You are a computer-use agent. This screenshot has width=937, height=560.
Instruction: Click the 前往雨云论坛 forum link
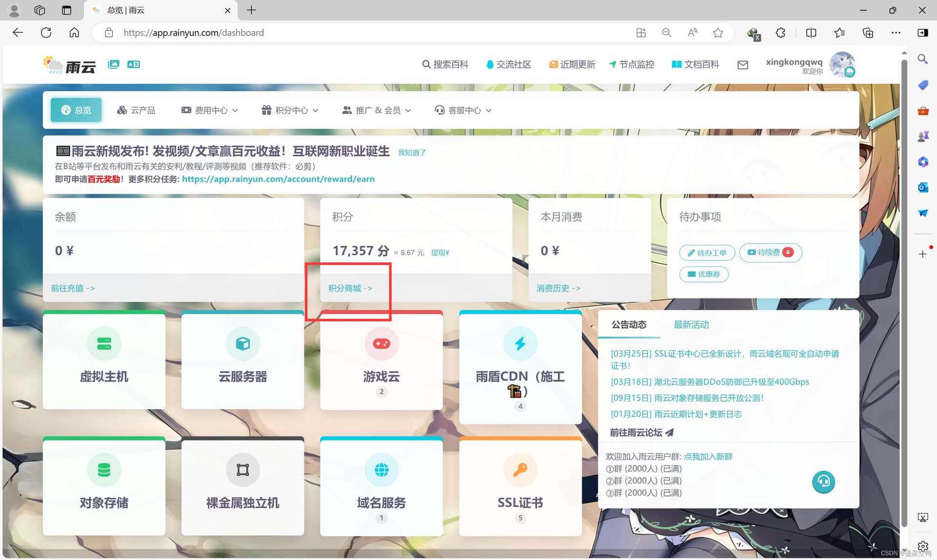(642, 433)
